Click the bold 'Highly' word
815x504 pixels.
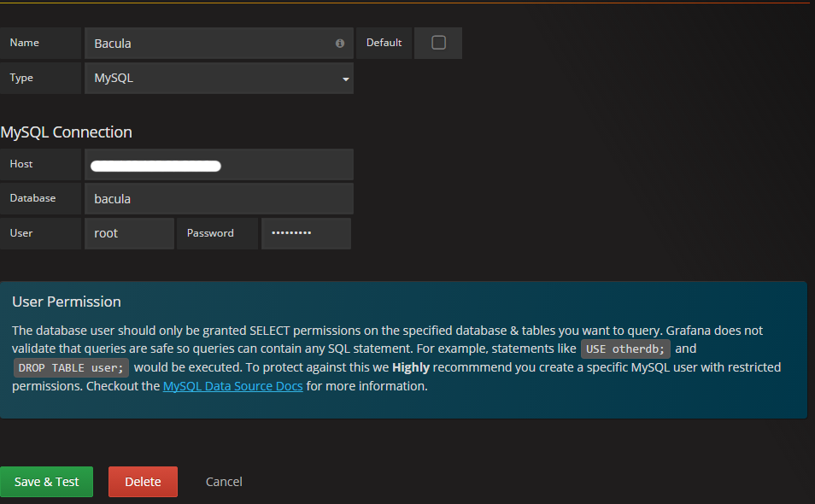coord(411,367)
